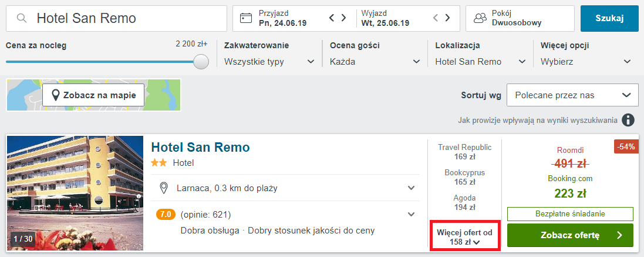644x257 pixels.
Task: Click the price per night slider handle
Action: pyautogui.click(x=201, y=62)
